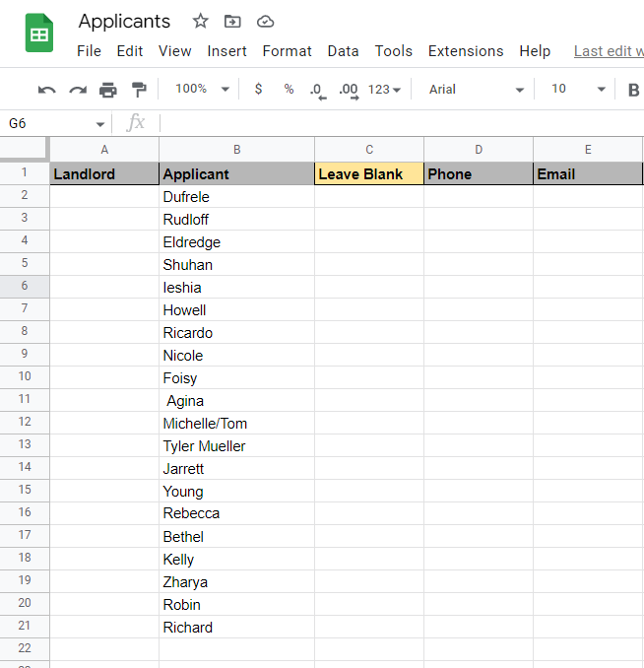Activate the Paint format tool

tap(139, 90)
